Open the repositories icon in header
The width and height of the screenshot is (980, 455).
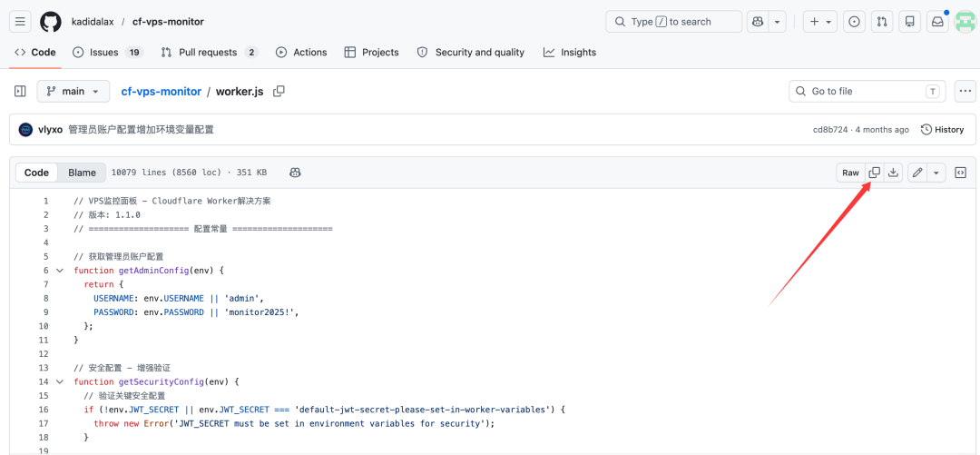tap(910, 22)
